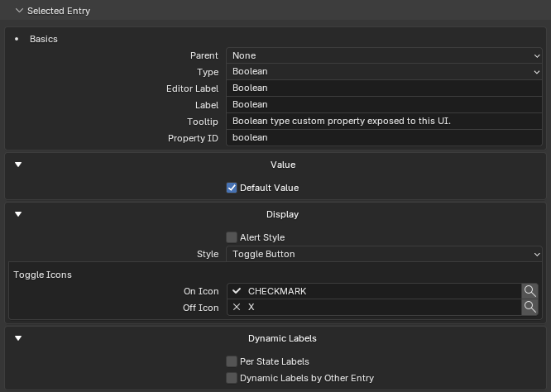This screenshot has width=551, height=392.
Task: Edit the Off Icon field with X
Action: coord(374,308)
